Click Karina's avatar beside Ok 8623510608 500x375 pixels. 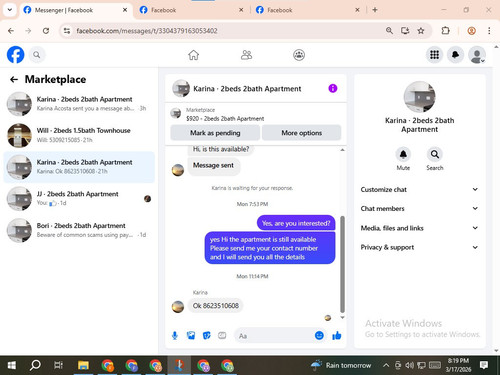click(x=178, y=306)
